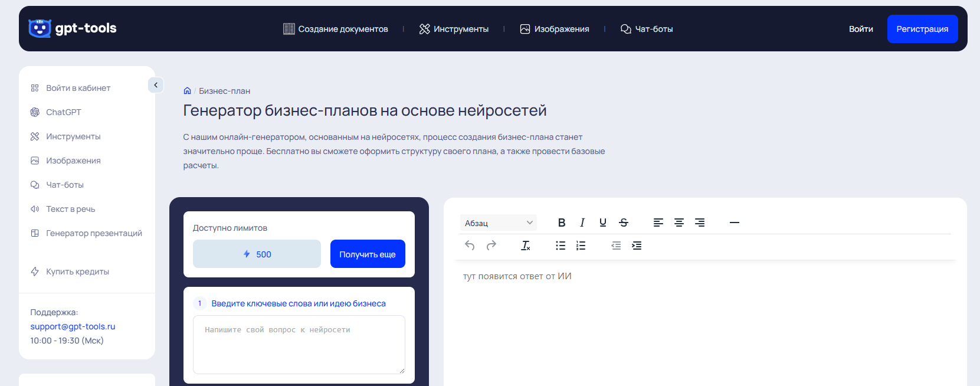Click the business idea keywords text field

point(299,344)
